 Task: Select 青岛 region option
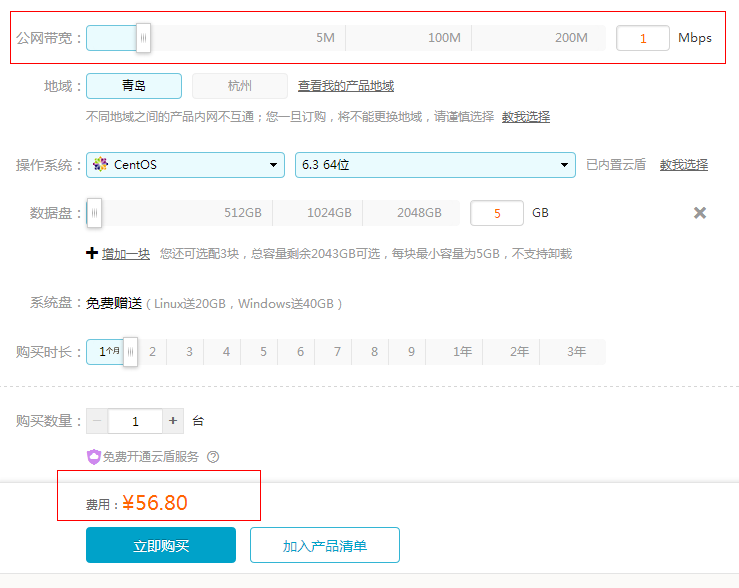pyautogui.click(x=134, y=86)
